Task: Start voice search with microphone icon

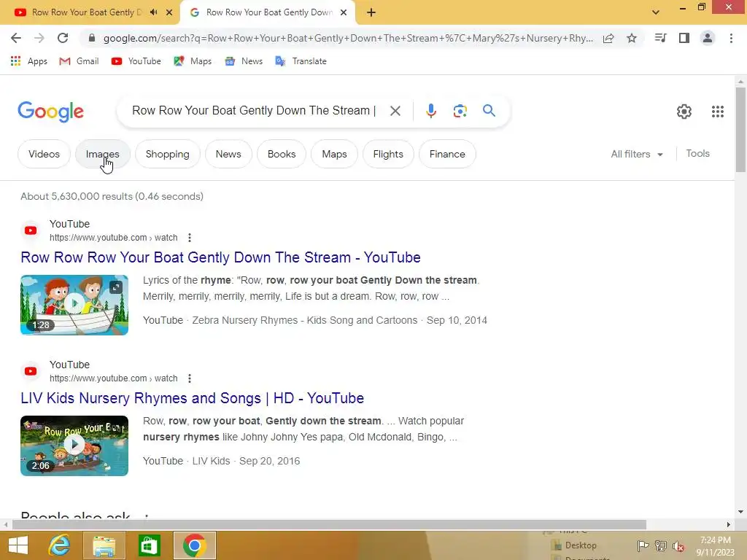Action: pyautogui.click(x=430, y=111)
